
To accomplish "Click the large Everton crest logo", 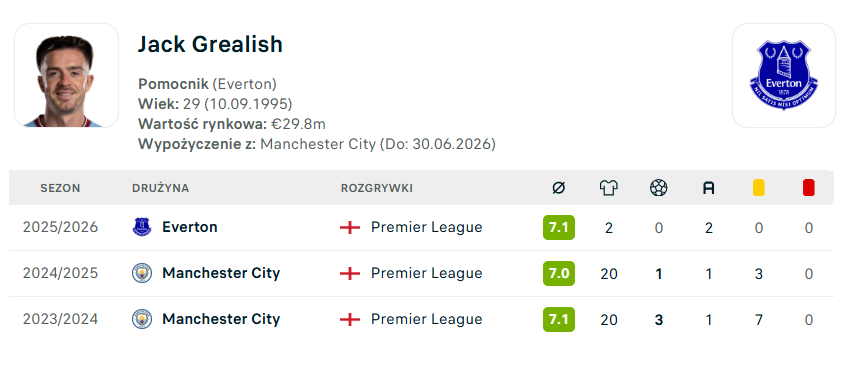I will coord(784,75).
